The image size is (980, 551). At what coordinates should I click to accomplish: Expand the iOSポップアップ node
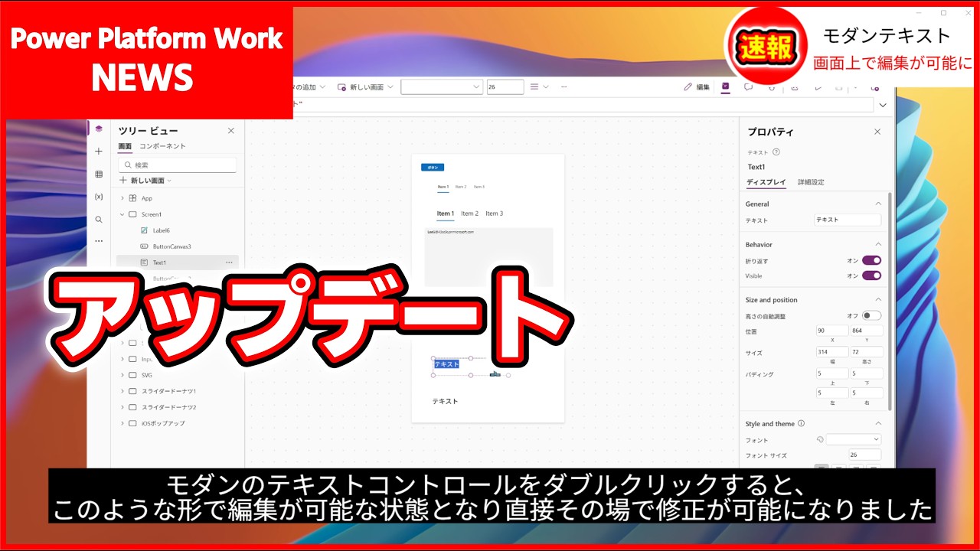122,423
